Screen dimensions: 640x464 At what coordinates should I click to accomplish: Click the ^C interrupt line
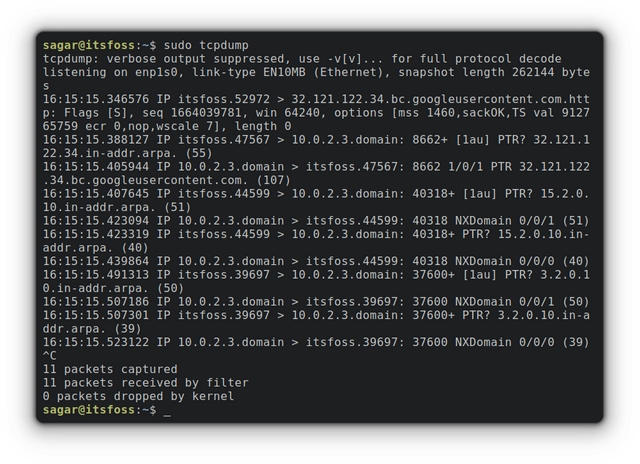coord(50,356)
